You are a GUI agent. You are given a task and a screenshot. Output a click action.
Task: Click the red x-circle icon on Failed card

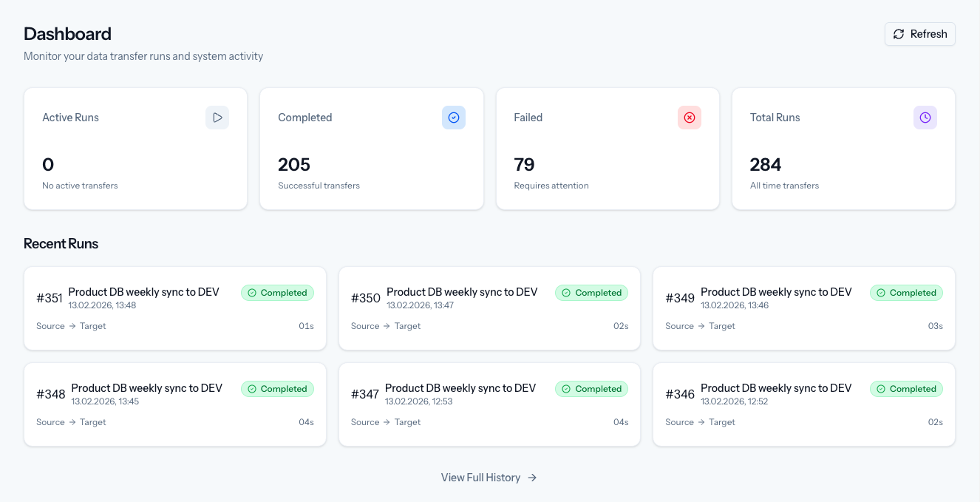pos(690,118)
